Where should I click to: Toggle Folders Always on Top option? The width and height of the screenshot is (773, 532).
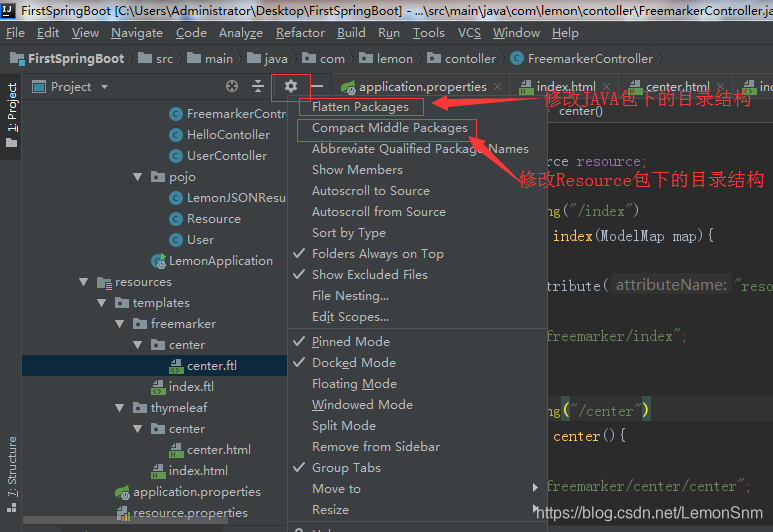[x=378, y=254]
